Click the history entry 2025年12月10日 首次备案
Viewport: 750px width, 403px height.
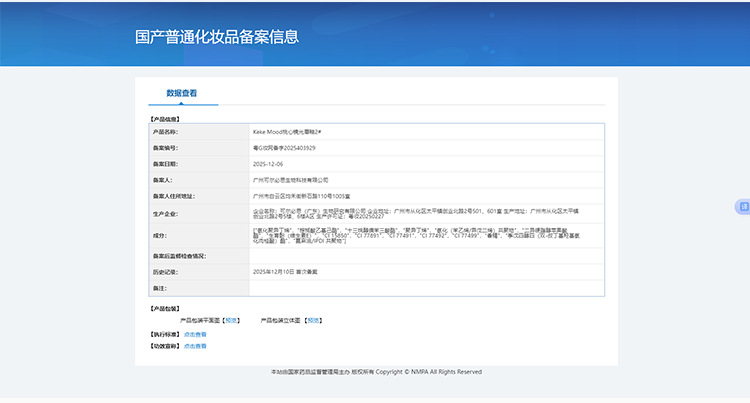click(x=285, y=272)
